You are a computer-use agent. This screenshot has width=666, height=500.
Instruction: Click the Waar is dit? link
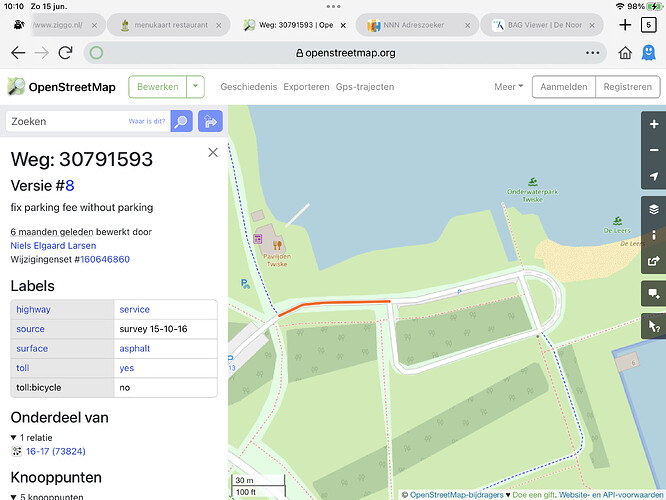(x=147, y=121)
